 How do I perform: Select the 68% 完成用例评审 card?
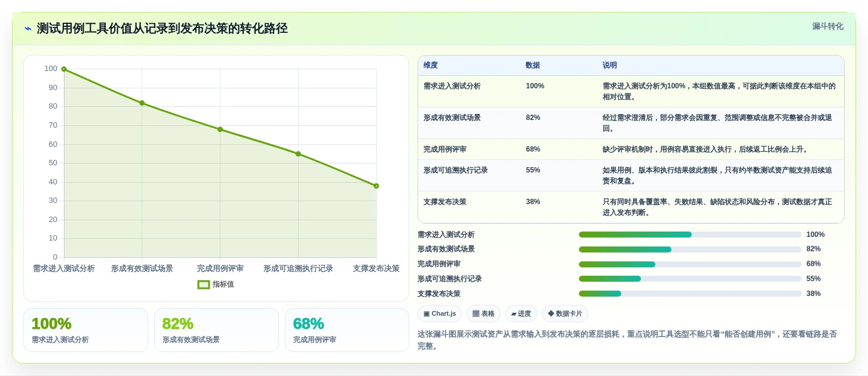click(x=347, y=330)
